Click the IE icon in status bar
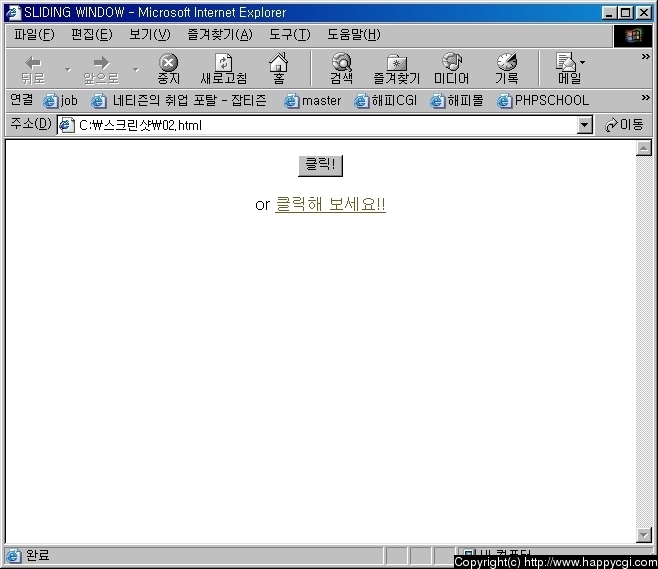The height and width of the screenshot is (569, 658). pyautogui.click(x=13, y=555)
